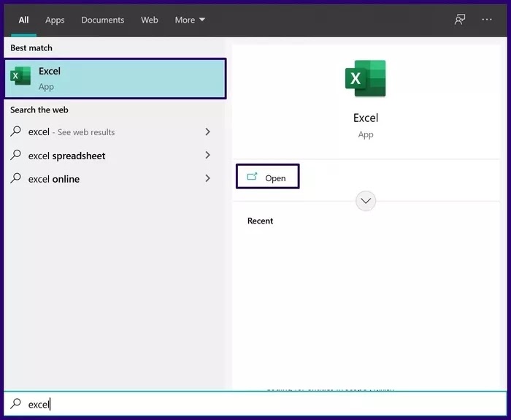Screen dimensions: 511x420
Task: Click the Excel icon in Best match
Action: [x=20, y=76]
